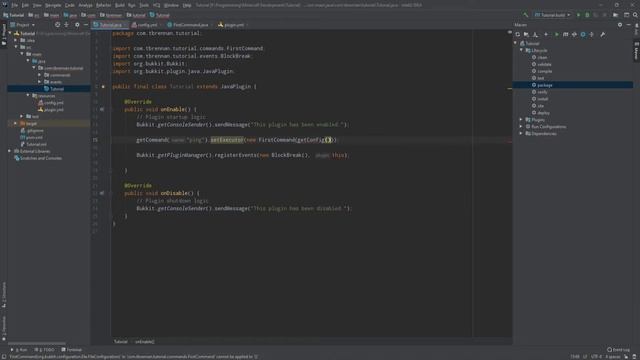Image resolution: width=640 pixels, height=360 pixels.
Task: Click gutter icon next to class Tutorial line
Action: click(103, 87)
